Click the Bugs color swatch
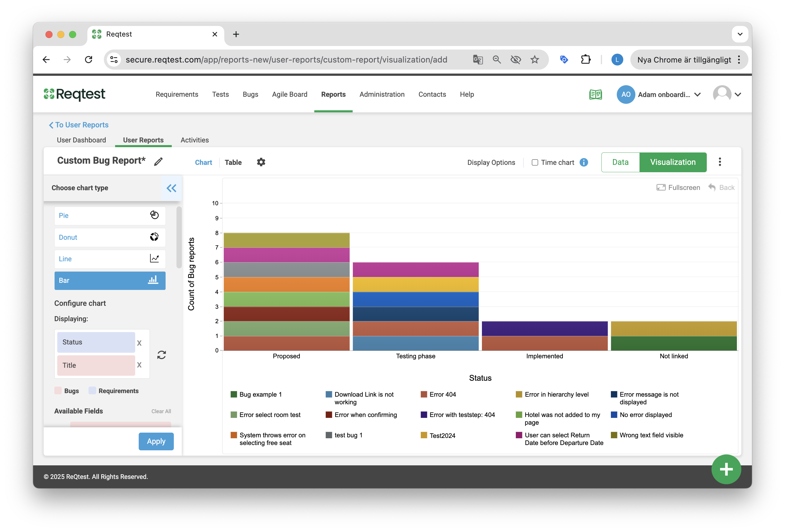This screenshot has width=785, height=532. pos(58,390)
